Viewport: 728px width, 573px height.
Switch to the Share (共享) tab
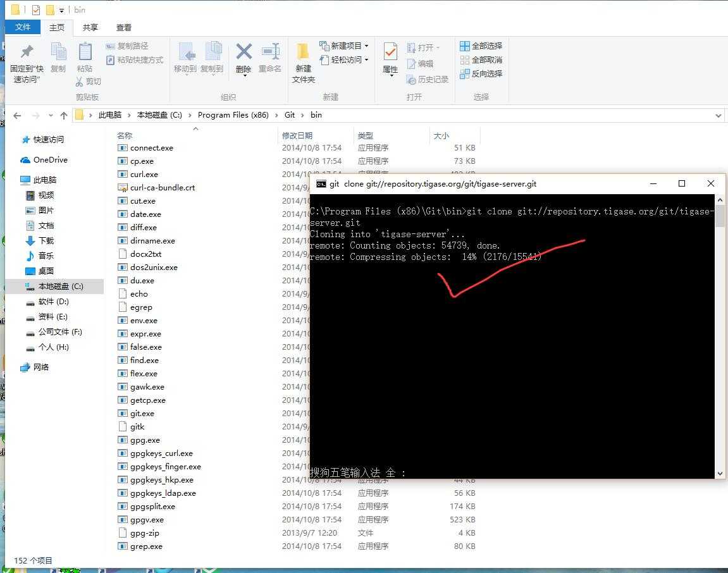click(90, 27)
